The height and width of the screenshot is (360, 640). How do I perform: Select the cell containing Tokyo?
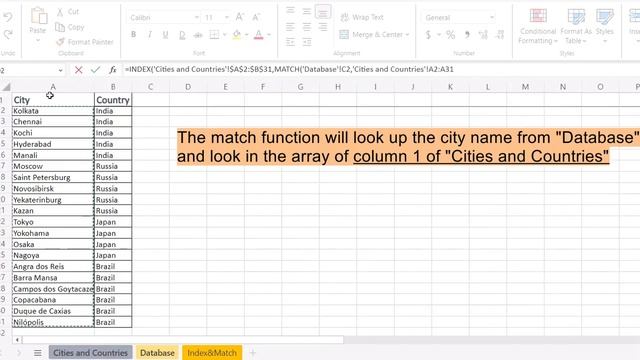point(53,222)
